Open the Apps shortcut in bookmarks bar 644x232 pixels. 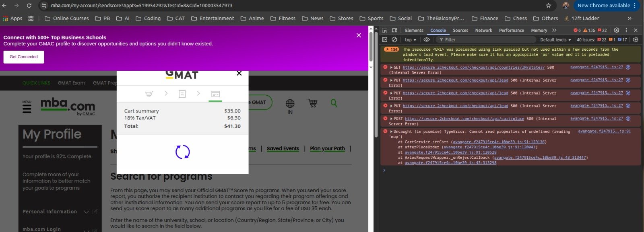[x=12, y=18]
